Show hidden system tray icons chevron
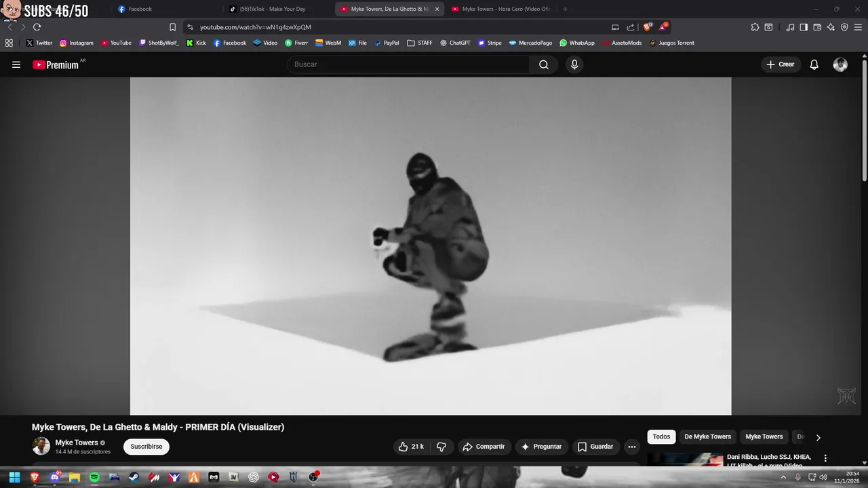This screenshot has width=868, height=488. 783,477
